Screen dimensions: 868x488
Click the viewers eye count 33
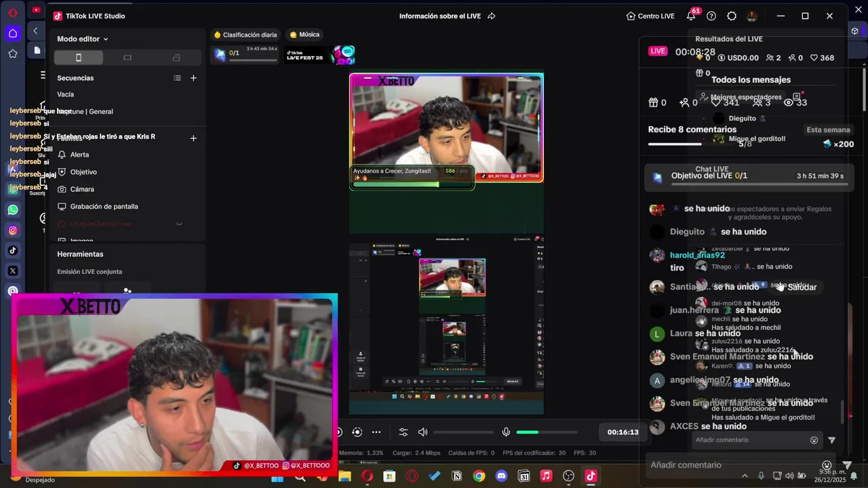click(x=795, y=102)
